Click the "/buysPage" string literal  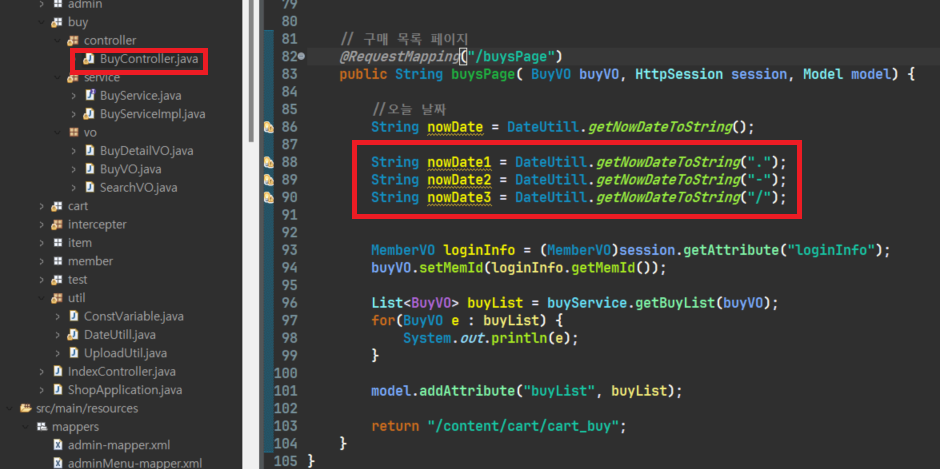click(x=511, y=57)
